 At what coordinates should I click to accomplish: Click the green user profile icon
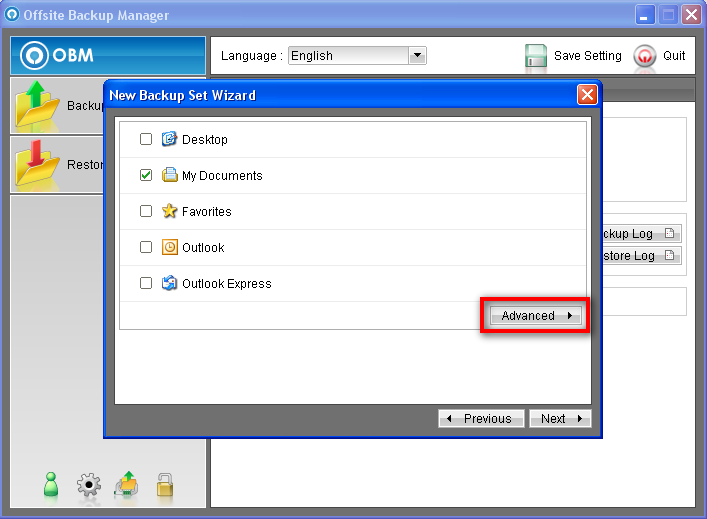coord(52,485)
